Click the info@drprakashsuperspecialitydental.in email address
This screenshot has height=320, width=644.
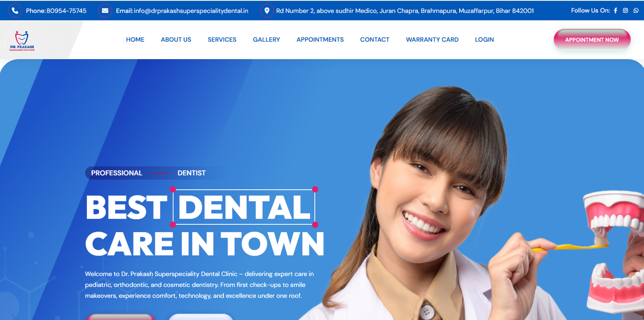click(191, 11)
